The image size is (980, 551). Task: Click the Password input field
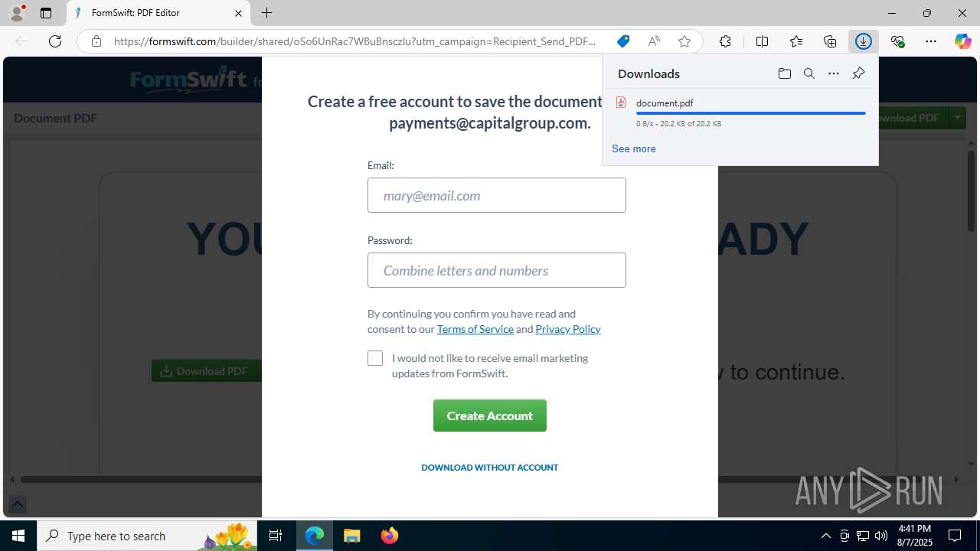coord(497,270)
